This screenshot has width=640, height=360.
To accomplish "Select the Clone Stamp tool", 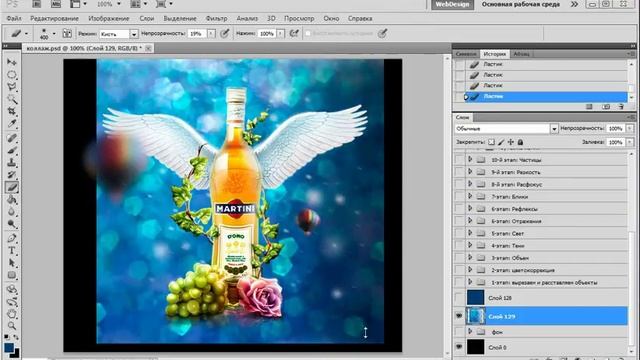I will point(11,163).
